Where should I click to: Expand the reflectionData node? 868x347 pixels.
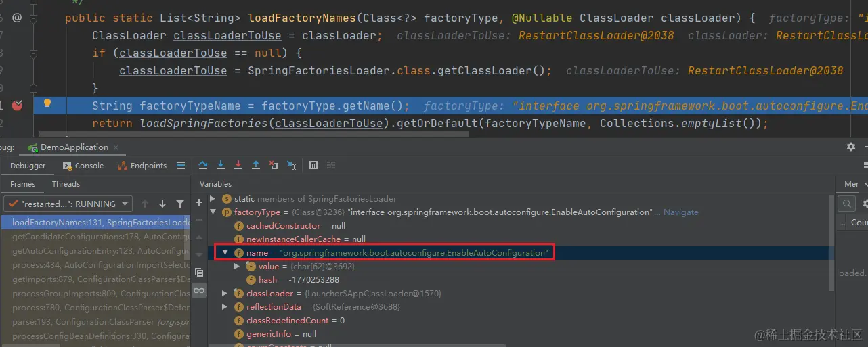tap(225, 307)
